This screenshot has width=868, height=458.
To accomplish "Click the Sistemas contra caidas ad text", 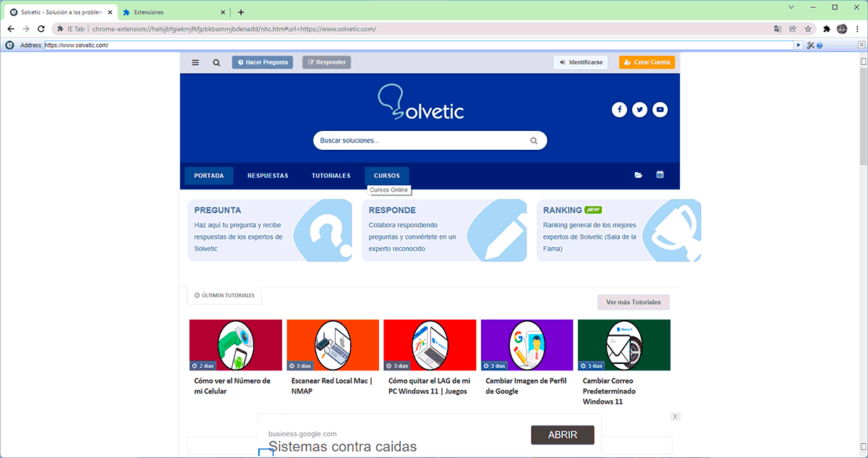I will [x=343, y=446].
